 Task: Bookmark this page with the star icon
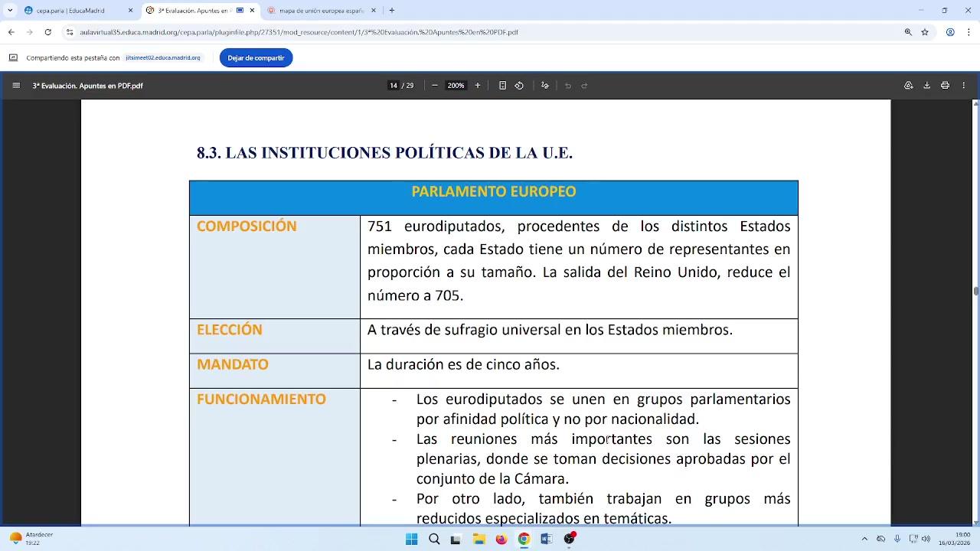(925, 32)
